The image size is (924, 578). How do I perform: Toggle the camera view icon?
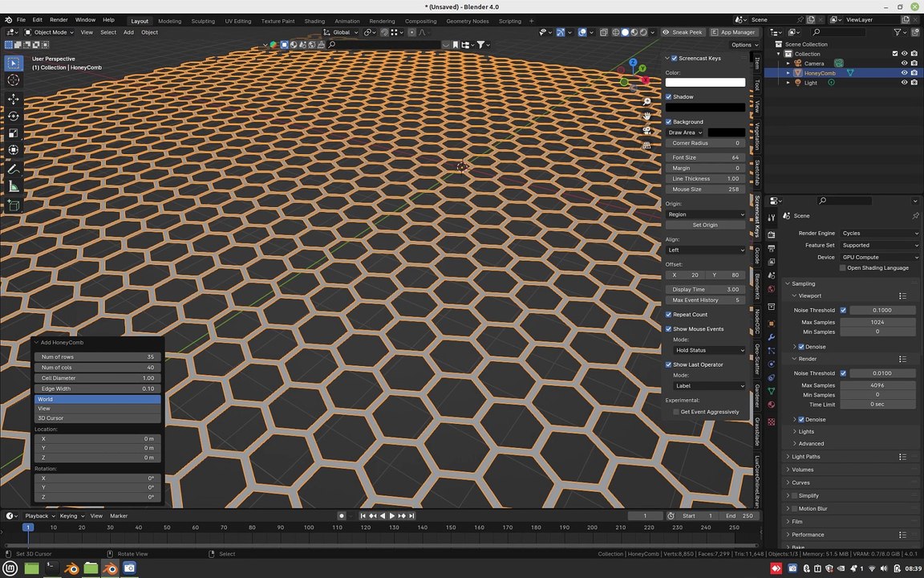(646, 130)
